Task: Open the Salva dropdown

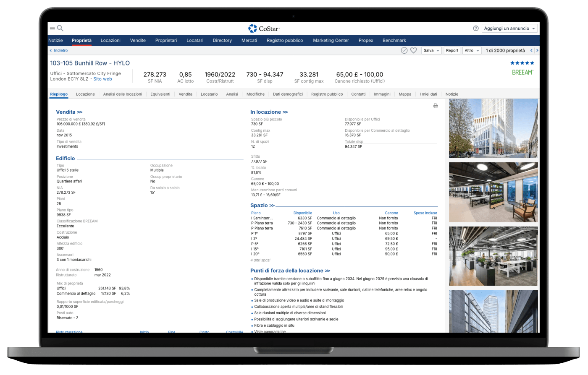Action: [431, 50]
